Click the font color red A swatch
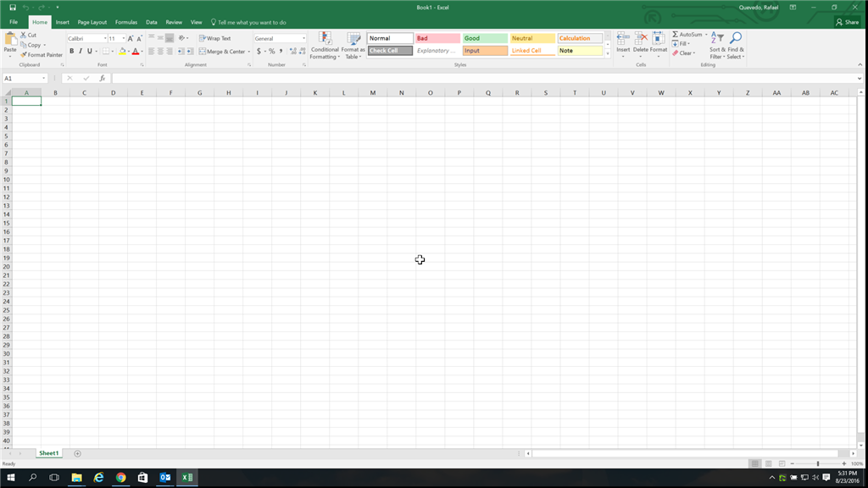868x488 pixels. (135, 52)
